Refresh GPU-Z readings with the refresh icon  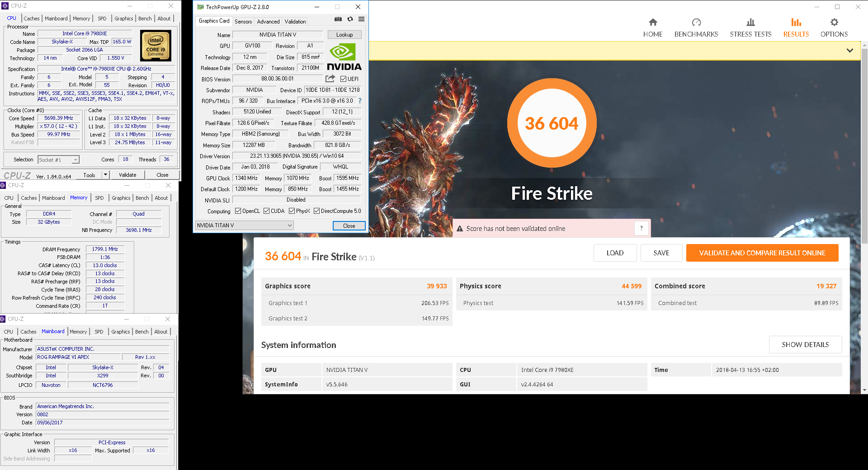pyautogui.click(x=350, y=19)
